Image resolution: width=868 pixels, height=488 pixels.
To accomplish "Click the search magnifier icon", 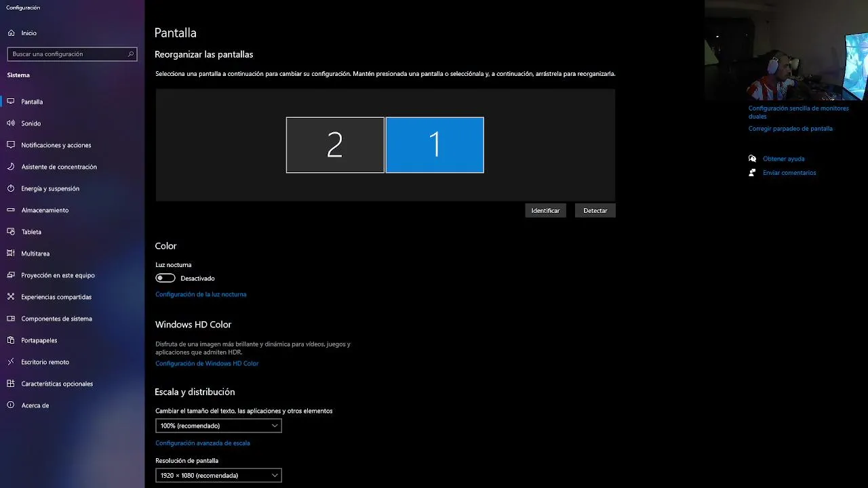I will (x=131, y=54).
